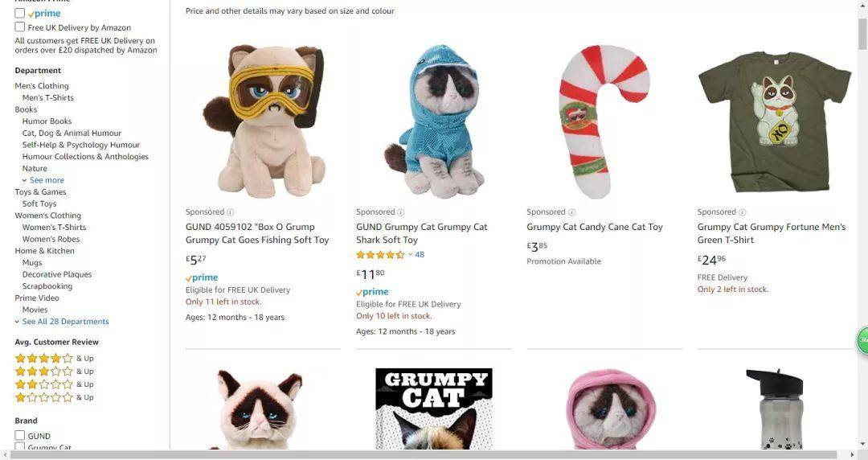Viewport: 868px width, 460px height.
Task: Open Grumpy Cat Candy Cane Cat Toy link
Action: pos(595,227)
